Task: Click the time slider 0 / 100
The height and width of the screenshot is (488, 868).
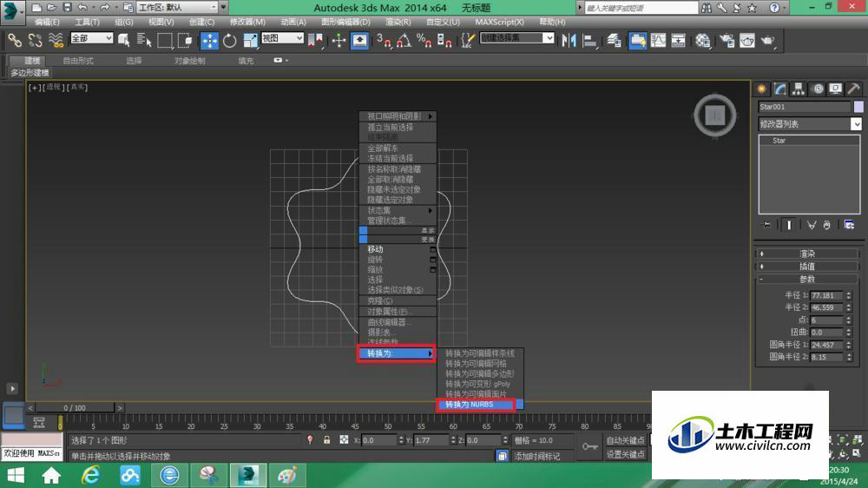Action: (x=75, y=408)
